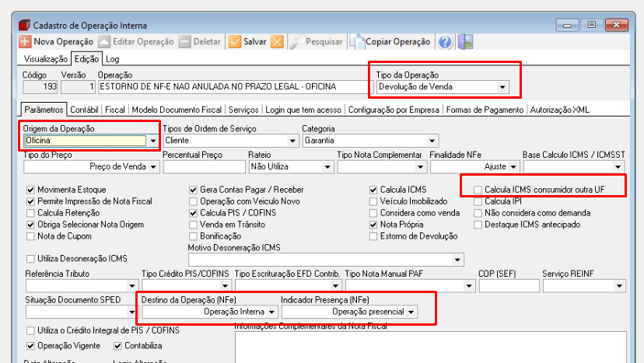The image size is (644, 363).
Task: Enable Utiliza Desoneração ICMS checkbox
Action: (x=30, y=259)
